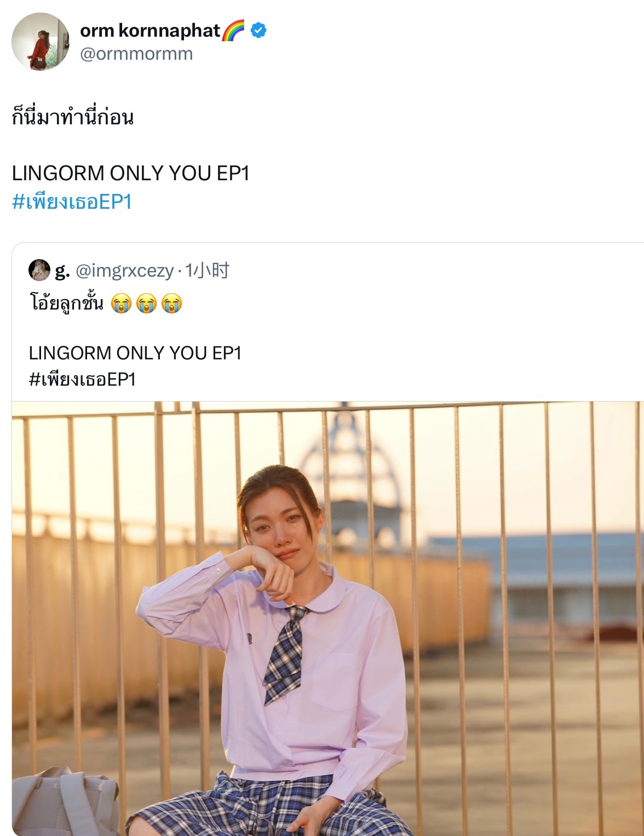This screenshot has width=644, height=836.
Task: Click the quoted user's small avatar
Action: point(39,270)
